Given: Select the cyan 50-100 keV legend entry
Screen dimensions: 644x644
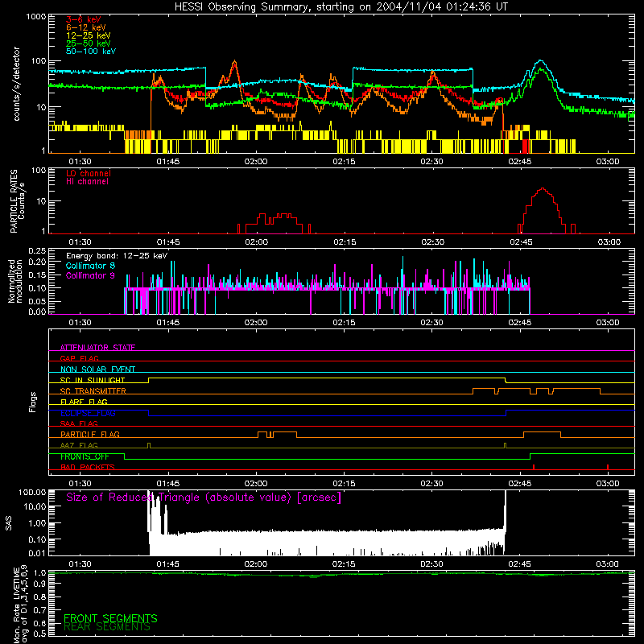Looking at the screenshot, I should tap(91, 52).
